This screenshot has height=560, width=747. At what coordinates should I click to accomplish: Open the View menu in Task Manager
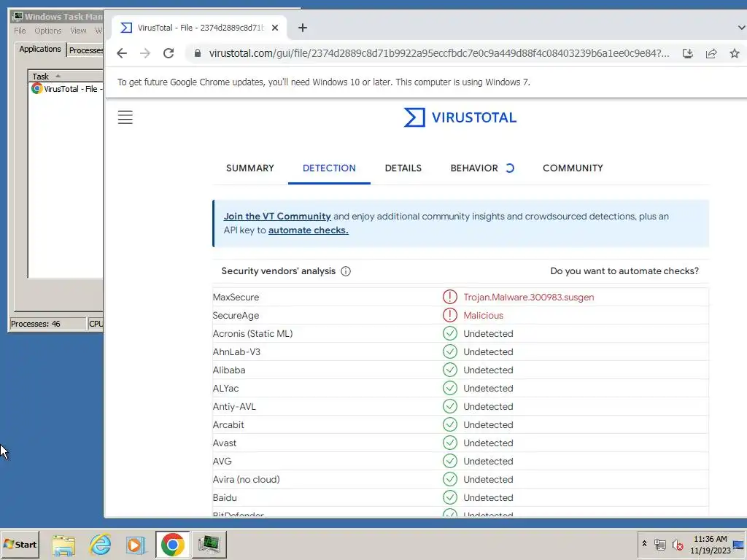click(x=78, y=31)
